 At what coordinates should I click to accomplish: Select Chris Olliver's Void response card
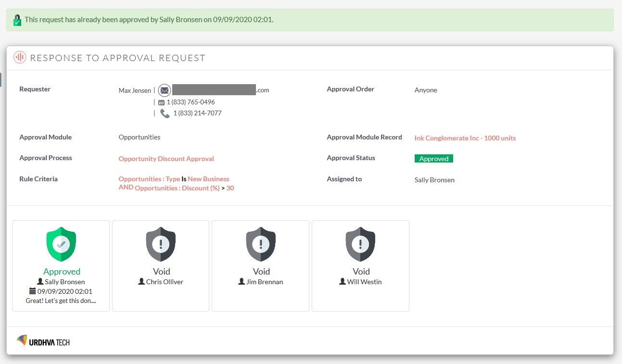(161, 266)
